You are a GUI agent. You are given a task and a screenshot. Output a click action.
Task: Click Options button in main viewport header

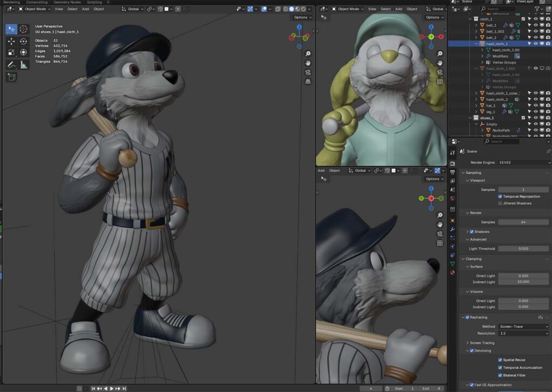301,17
